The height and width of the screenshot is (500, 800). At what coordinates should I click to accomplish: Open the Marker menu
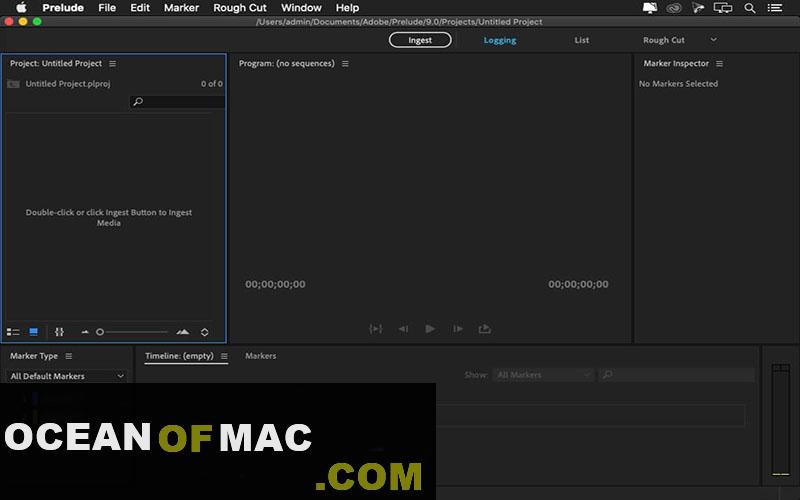point(181,8)
